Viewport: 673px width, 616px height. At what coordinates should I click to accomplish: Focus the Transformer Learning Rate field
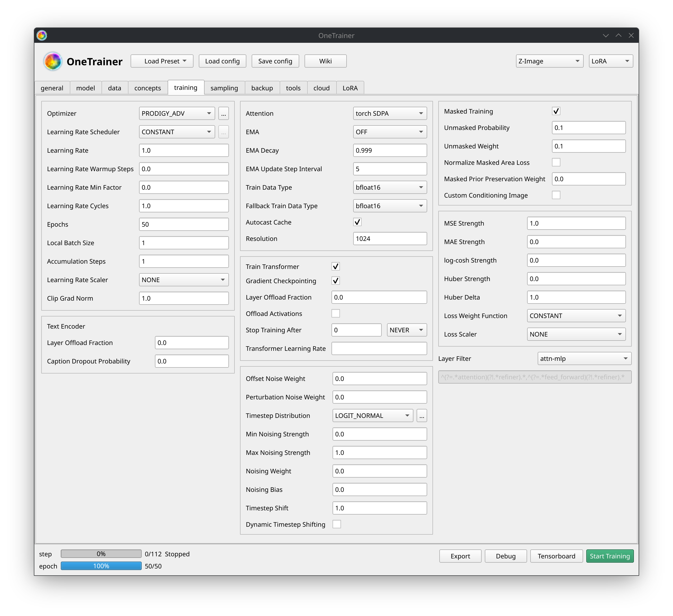point(379,348)
